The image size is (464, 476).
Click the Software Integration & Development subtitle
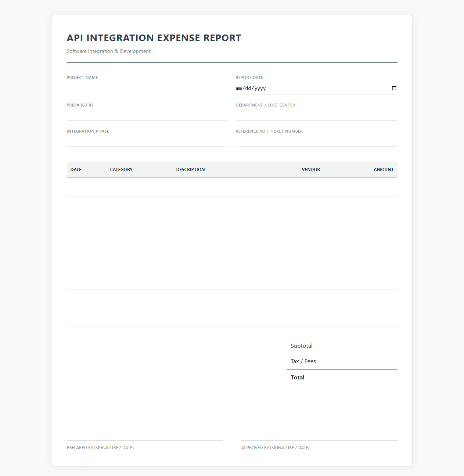point(109,51)
